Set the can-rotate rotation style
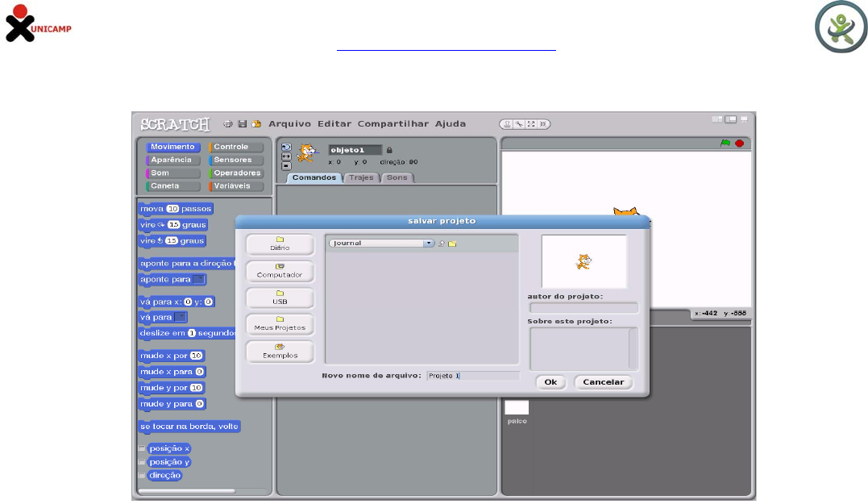 [286, 148]
